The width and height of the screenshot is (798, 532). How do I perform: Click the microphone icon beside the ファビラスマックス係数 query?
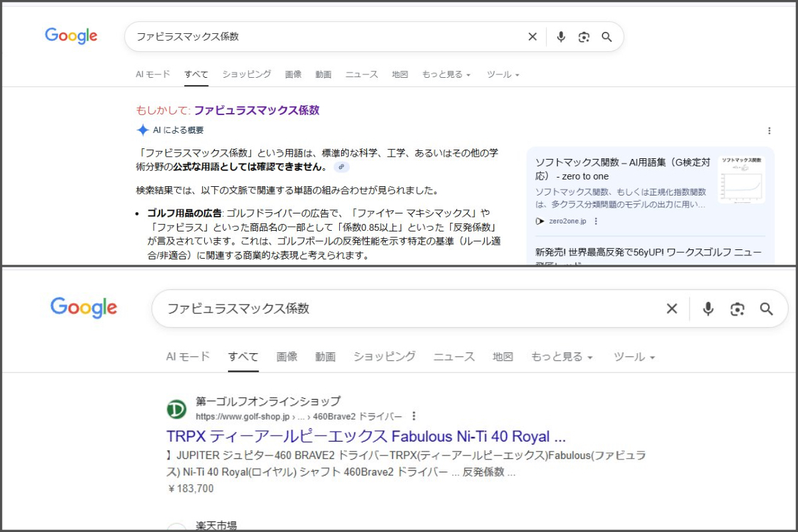(x=561, y=37)
